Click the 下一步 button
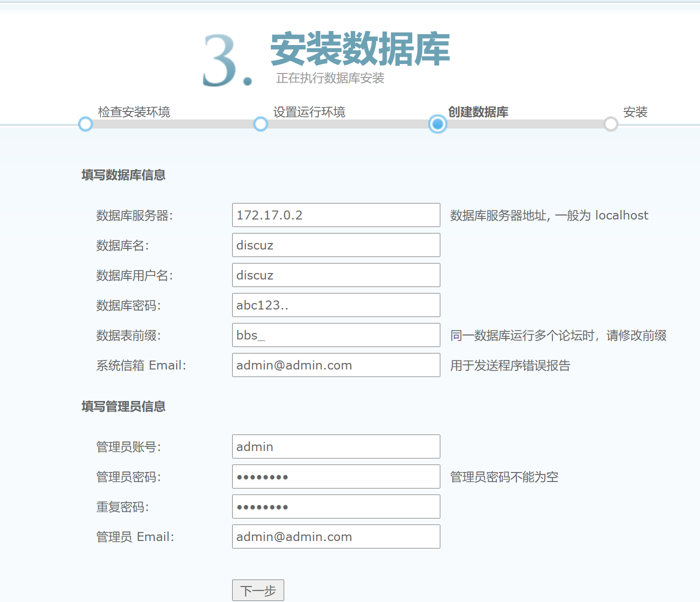Viewport: 700px width, 602px height. tap(258, 590)
